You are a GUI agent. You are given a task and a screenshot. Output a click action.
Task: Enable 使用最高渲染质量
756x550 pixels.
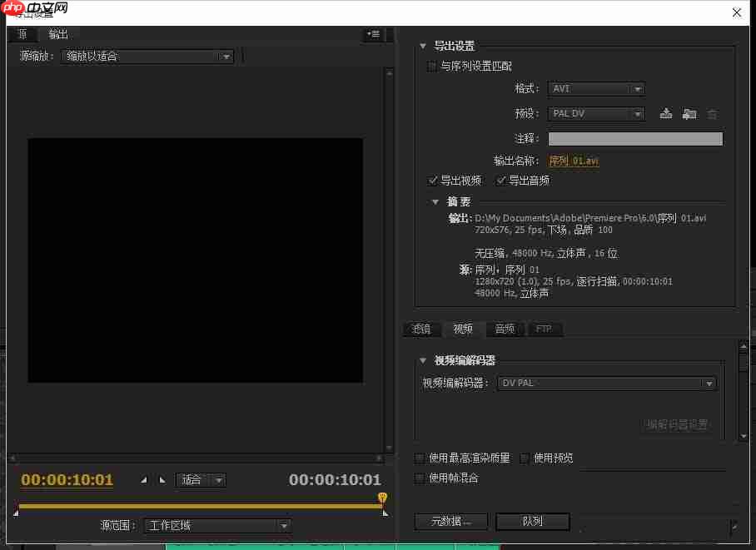420,458
